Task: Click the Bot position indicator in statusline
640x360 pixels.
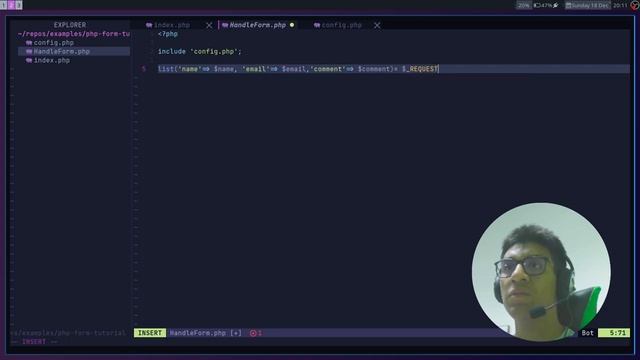Action: click(x=587, y=333)
